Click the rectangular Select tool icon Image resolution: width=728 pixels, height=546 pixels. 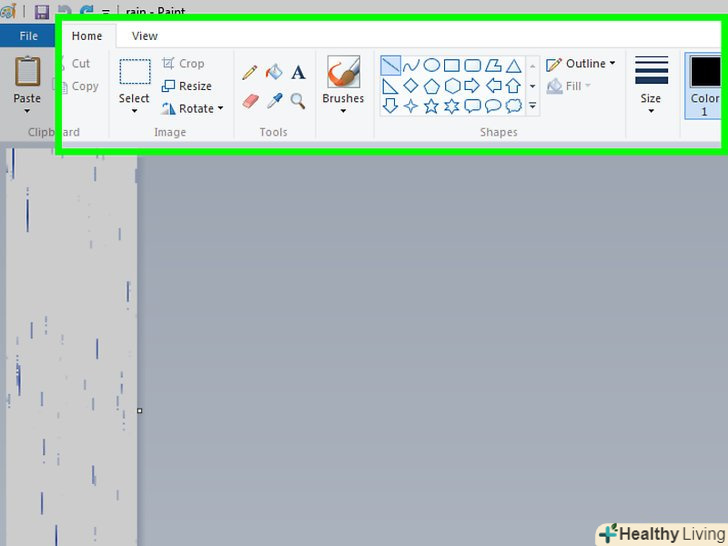click(135, 72)
